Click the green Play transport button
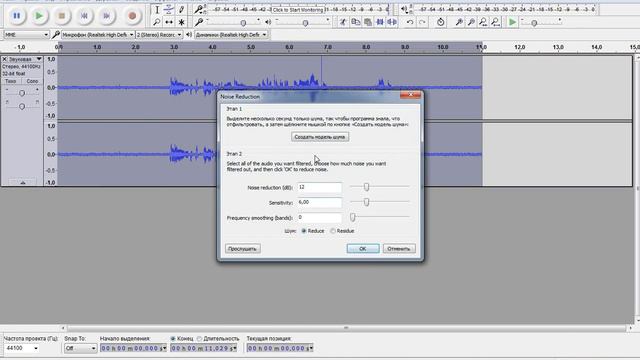 [39, 16]
